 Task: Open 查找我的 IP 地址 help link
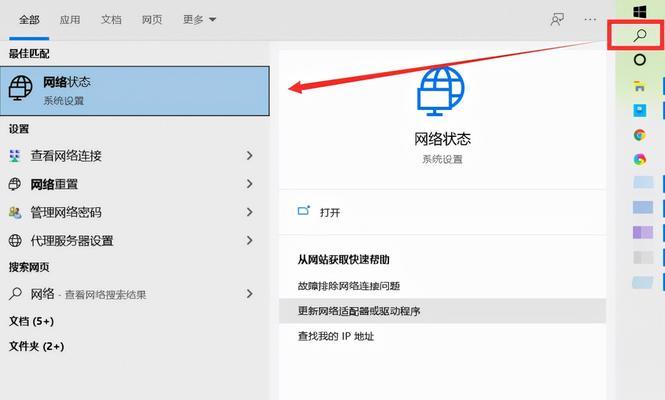pyautogui.click(x=336, y=336)
